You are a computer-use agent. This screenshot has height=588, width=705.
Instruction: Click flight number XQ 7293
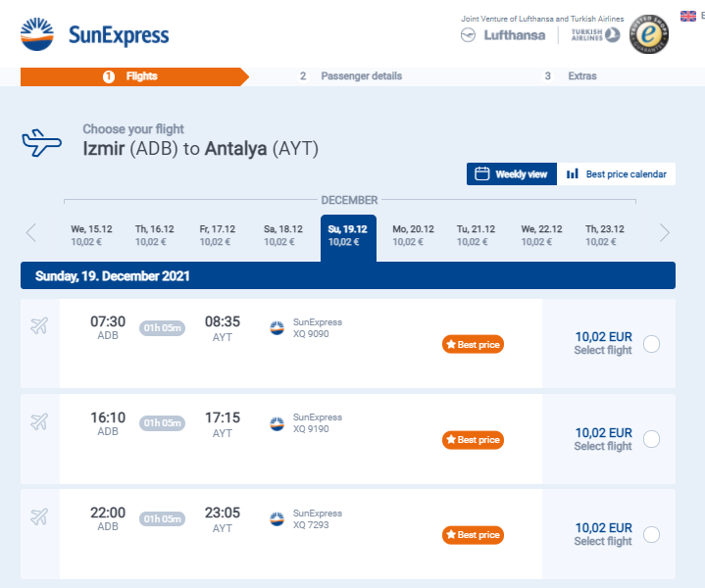[311, 525]
